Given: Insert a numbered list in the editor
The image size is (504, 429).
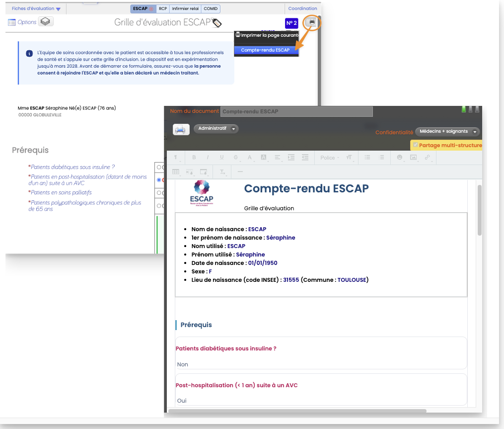Looking at the screenshot, I should point(381,158).
